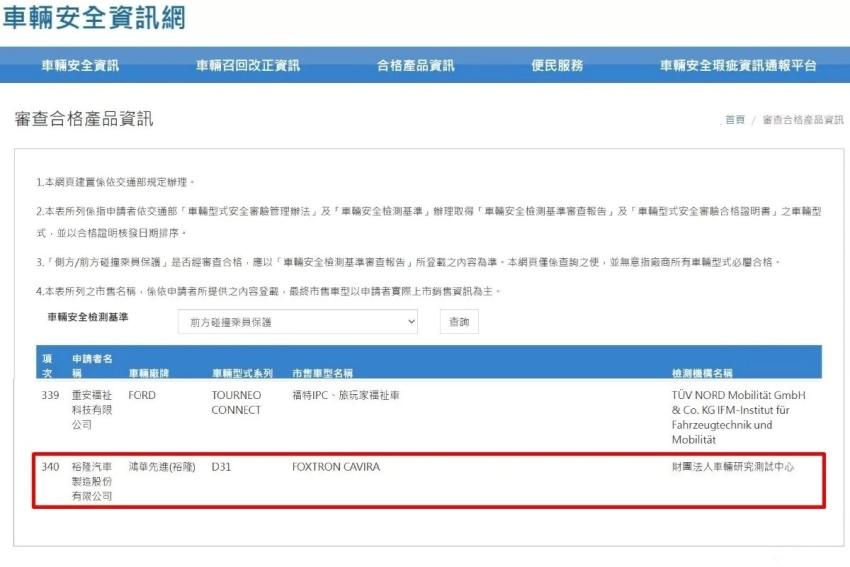
Task: Open the 車輛召回改正資訊 menu
Action: click(248, 66)
